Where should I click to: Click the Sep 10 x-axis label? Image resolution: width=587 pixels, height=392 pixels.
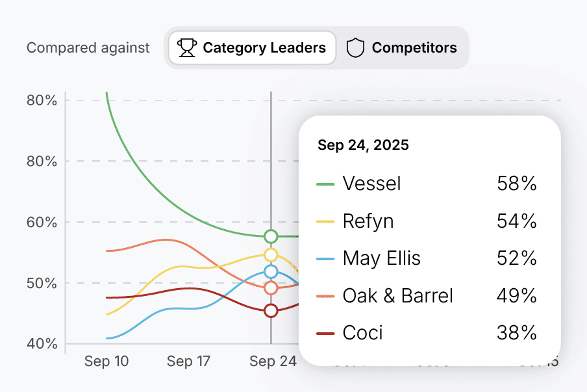pos(106,361)
